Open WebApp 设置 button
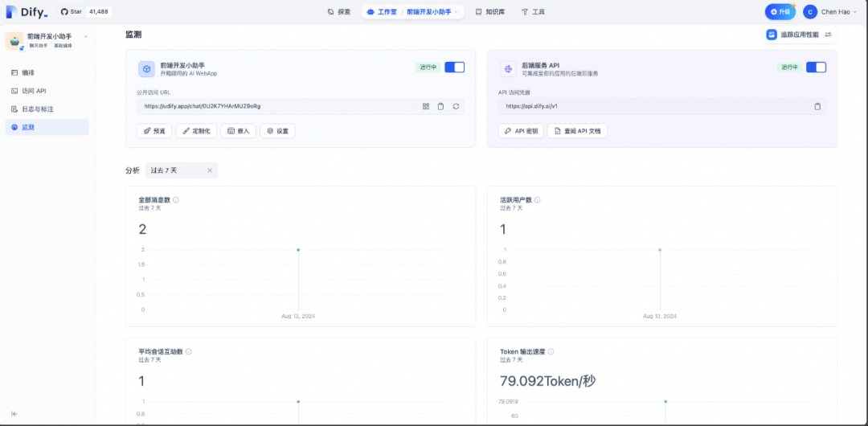The image size is (868, 426). tap(277, 131)
